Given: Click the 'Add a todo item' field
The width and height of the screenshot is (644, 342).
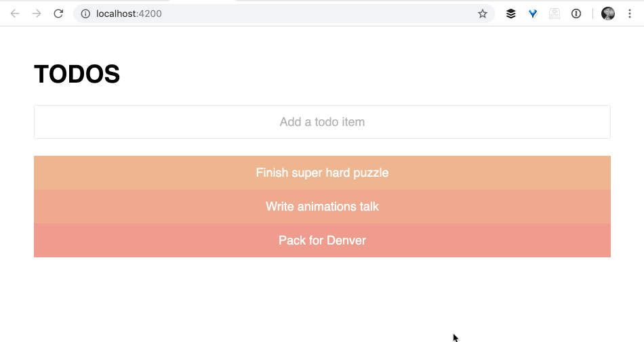Looking at the screenshot, I should click(x=322, y=122).
